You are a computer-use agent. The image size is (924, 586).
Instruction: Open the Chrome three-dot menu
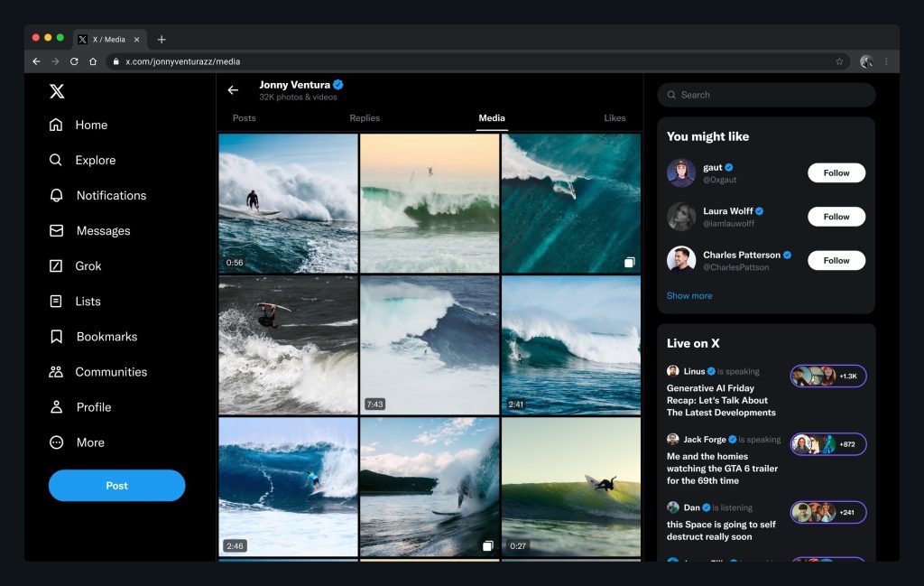coord(886,61)
